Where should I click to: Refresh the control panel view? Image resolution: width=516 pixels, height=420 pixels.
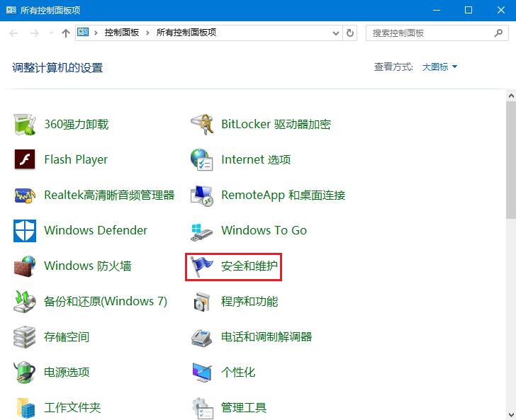[x=350, y=33]
